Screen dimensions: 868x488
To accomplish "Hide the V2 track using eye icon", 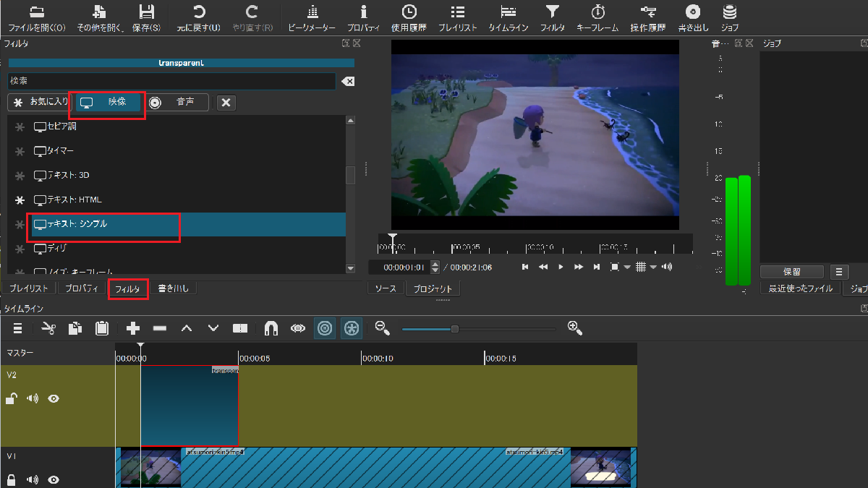I will [54, 398].
